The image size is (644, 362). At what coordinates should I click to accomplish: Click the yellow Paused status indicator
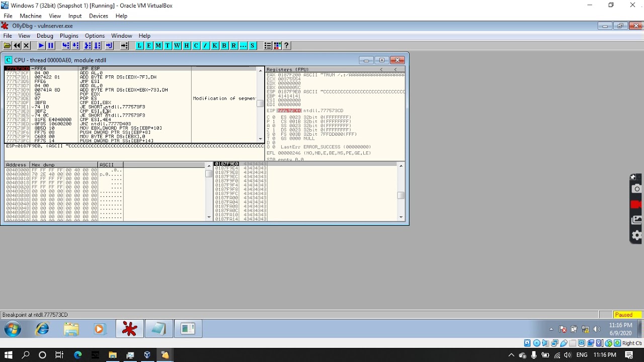pos(627,315)
